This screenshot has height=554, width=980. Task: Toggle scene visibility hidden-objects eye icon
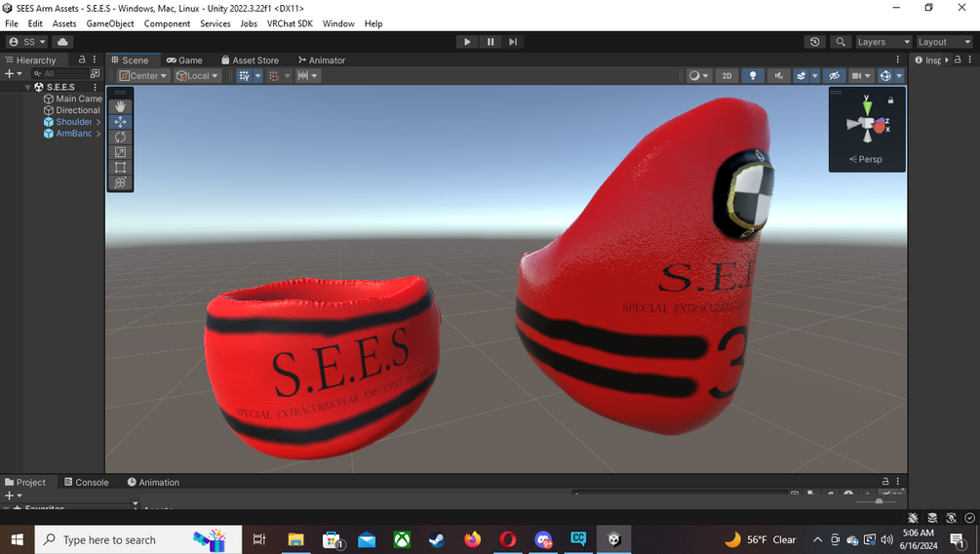[x=834, y=76]
